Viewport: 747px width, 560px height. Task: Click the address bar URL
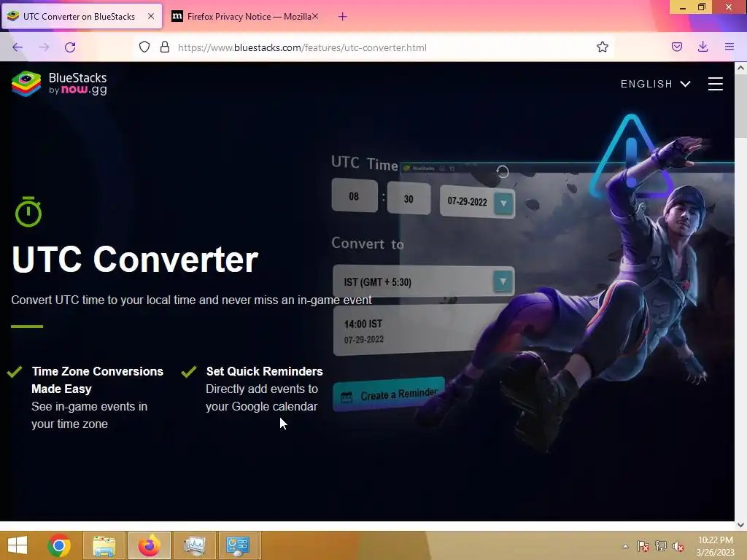pyautogui.click(x=302, y=47)
